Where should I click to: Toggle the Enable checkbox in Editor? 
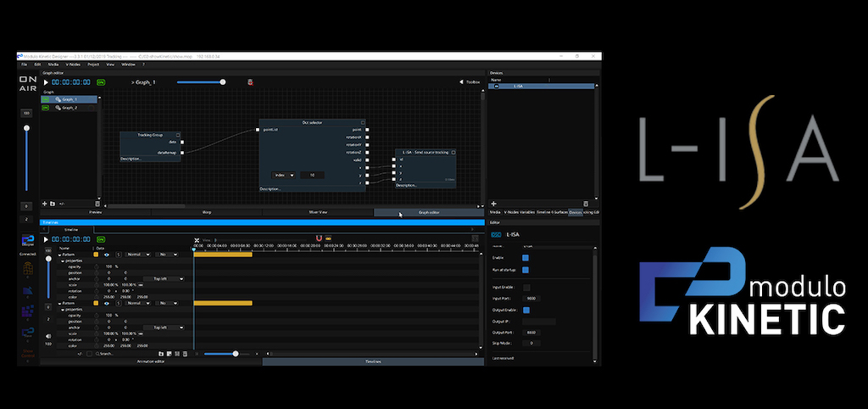point(526,258)
